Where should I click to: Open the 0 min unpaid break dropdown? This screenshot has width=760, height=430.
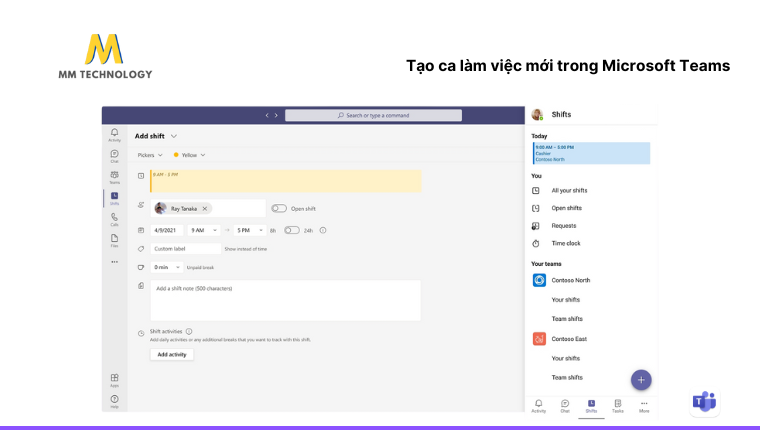(x=167, y=267)
